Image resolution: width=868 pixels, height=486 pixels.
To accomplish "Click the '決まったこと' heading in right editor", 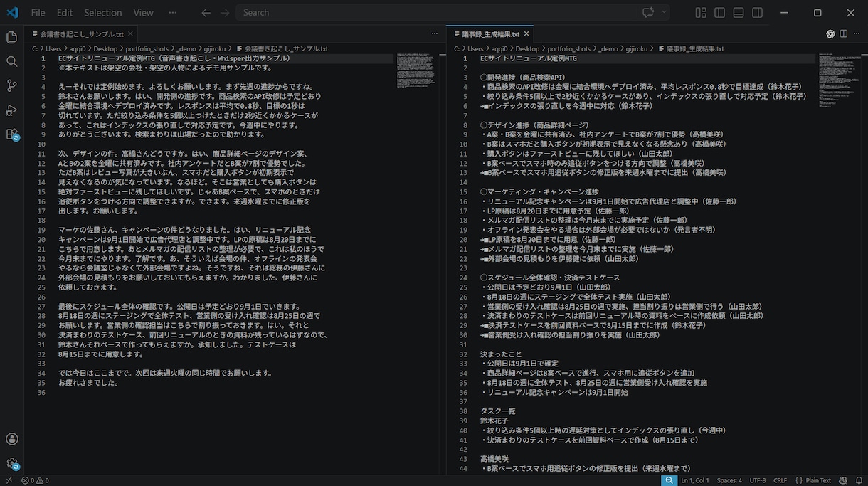I will click(501, 354).
